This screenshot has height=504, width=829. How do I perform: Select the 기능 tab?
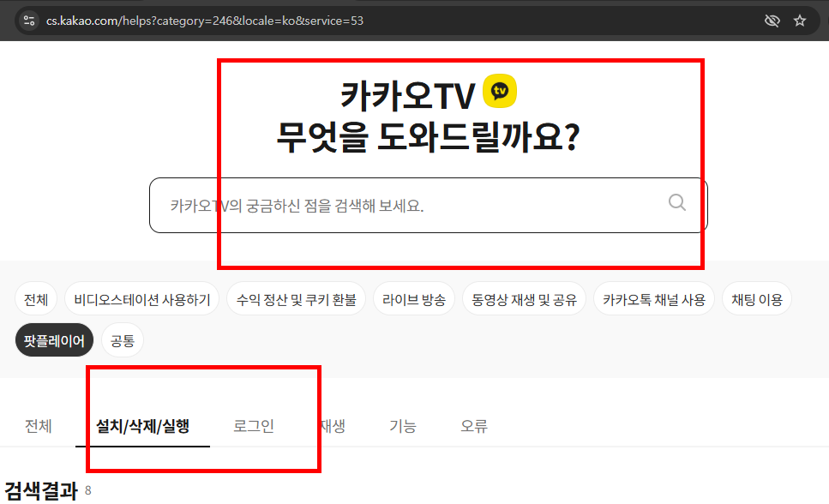403,425
